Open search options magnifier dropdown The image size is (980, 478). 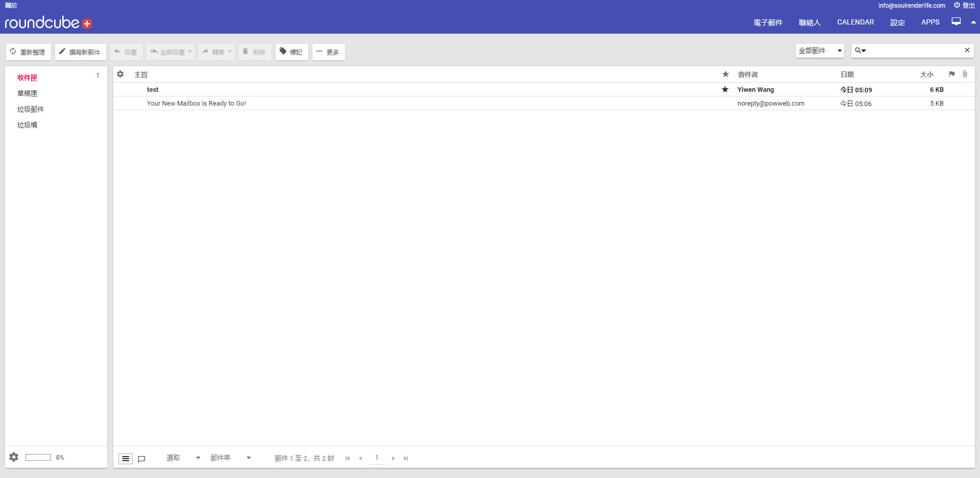point(861,51)
